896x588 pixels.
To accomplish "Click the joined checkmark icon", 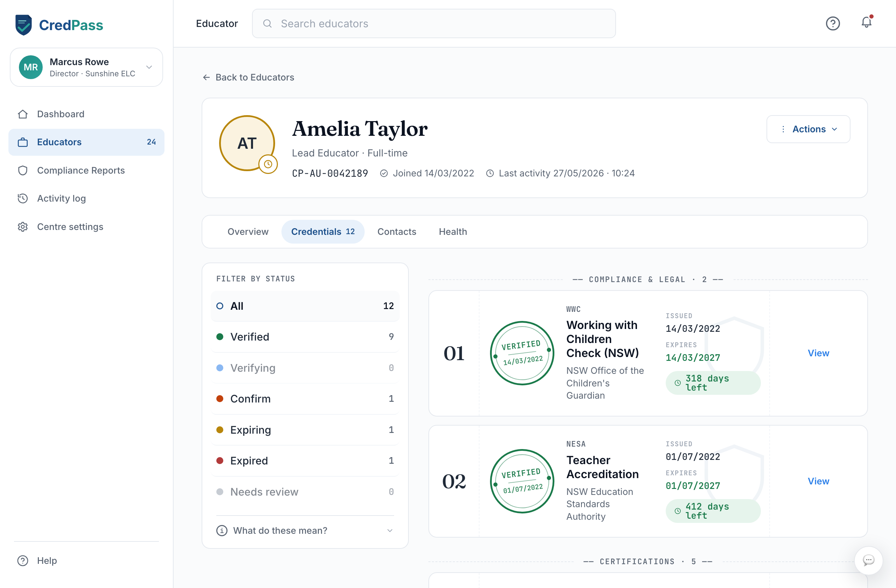I will tap(384, 173).
